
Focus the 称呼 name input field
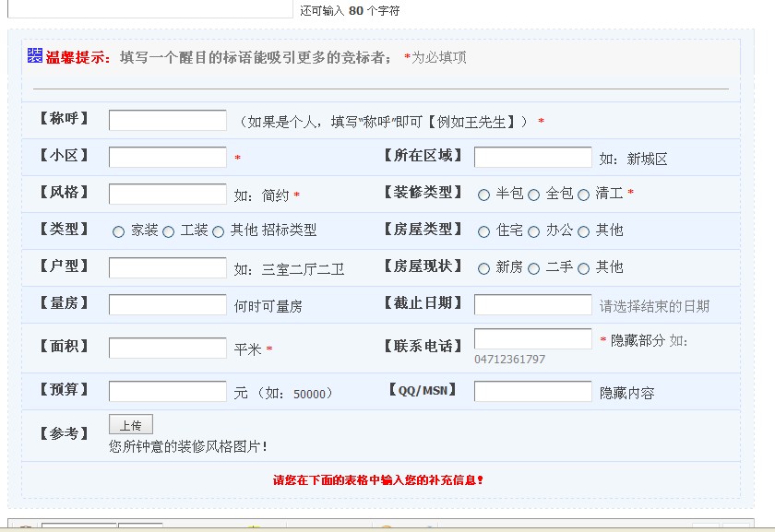point(168,120)
